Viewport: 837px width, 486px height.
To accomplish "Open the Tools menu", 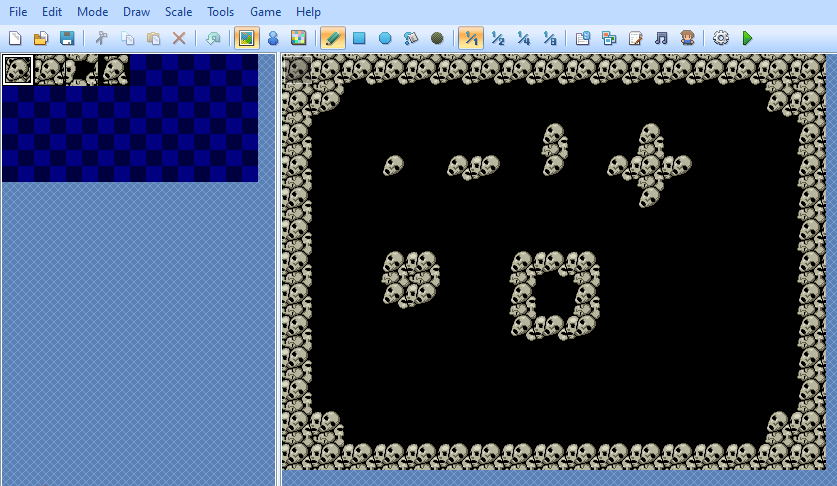I will coord(220,12).
